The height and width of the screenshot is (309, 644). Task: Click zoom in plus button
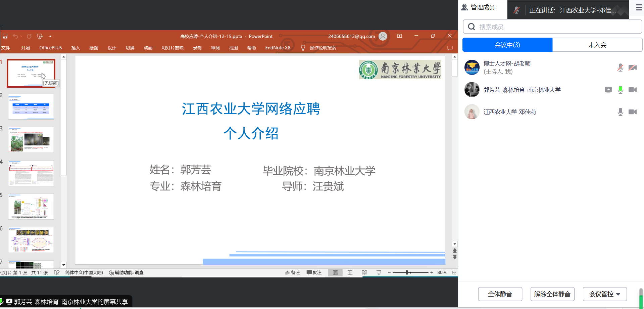(432, 273)
